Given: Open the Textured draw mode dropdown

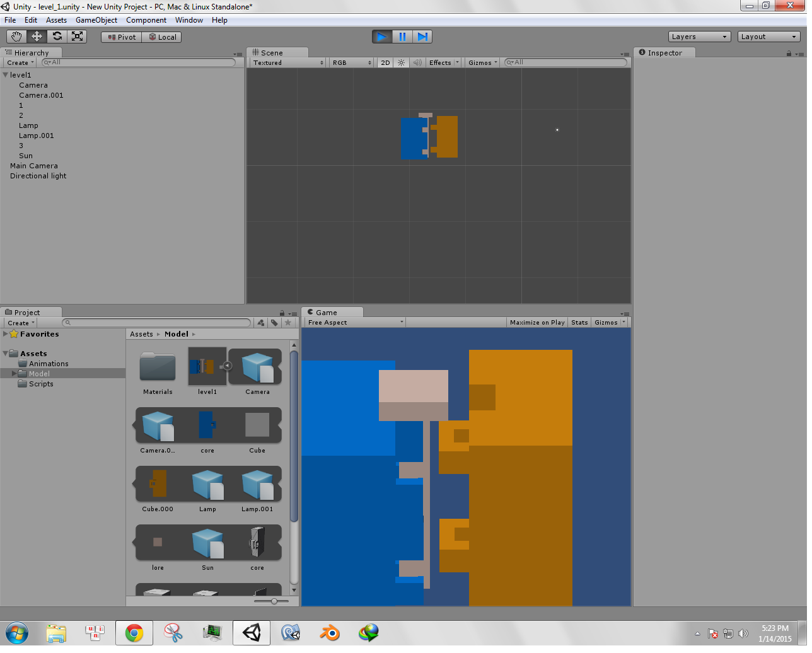Looking at the screenshot, I should [x=288, y=62].
